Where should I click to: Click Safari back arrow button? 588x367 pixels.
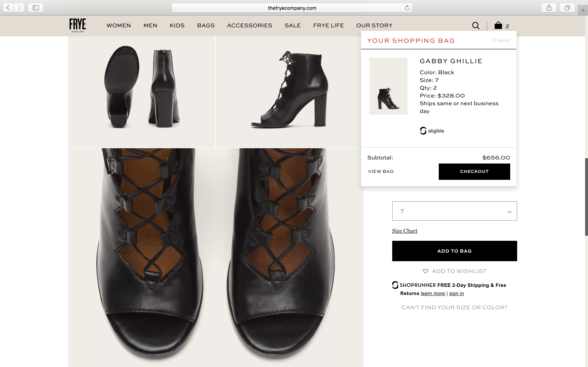[x=8, y=8]
